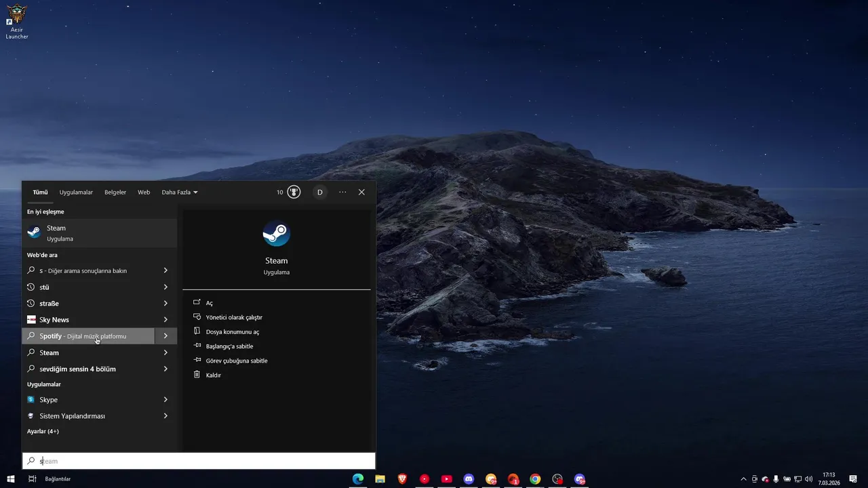Open the rewards trophy icon showing 10
Screen dimensions: 868x488
[294, 192]
